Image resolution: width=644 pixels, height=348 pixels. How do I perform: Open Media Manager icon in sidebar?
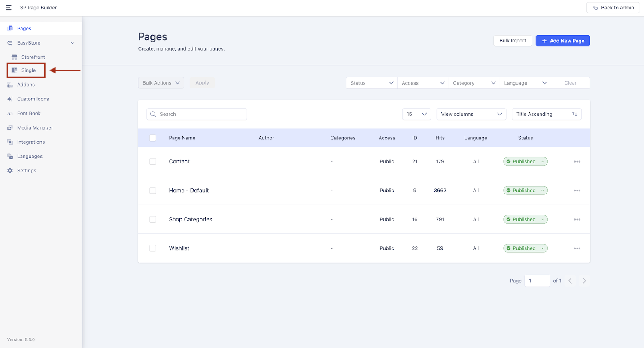tap(10, 127)
